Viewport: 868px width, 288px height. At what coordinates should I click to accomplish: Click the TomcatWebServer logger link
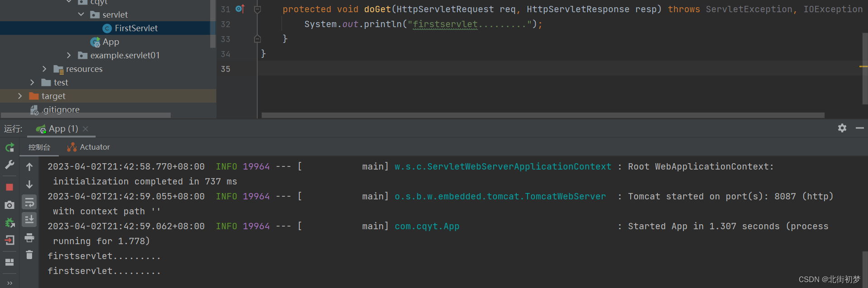pyautogui.click(x=500, y=196)
